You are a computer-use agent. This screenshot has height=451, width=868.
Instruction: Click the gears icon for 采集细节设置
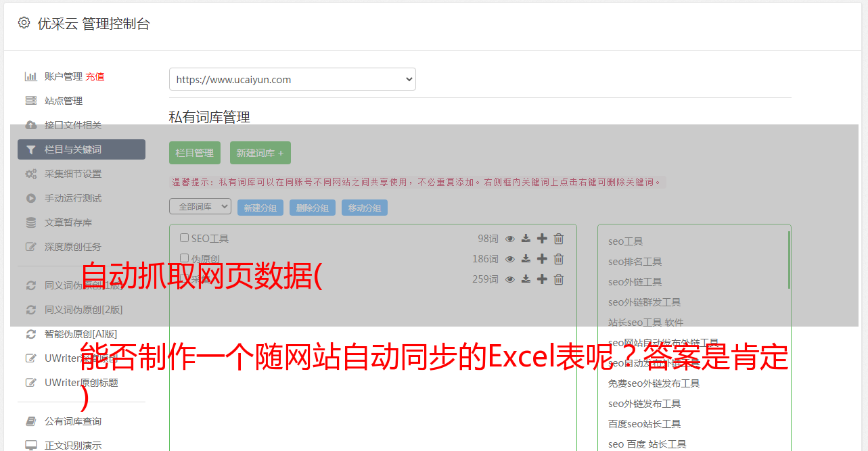point(30,174)
